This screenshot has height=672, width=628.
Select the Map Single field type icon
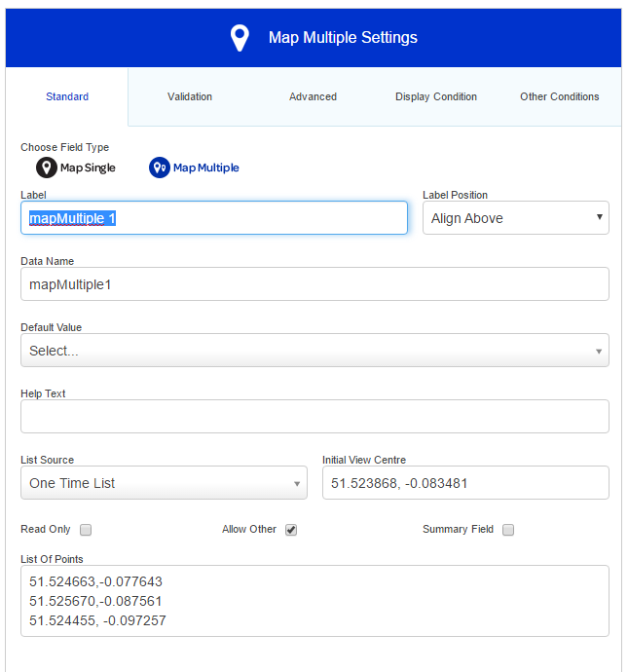click(x=47, y=168)
